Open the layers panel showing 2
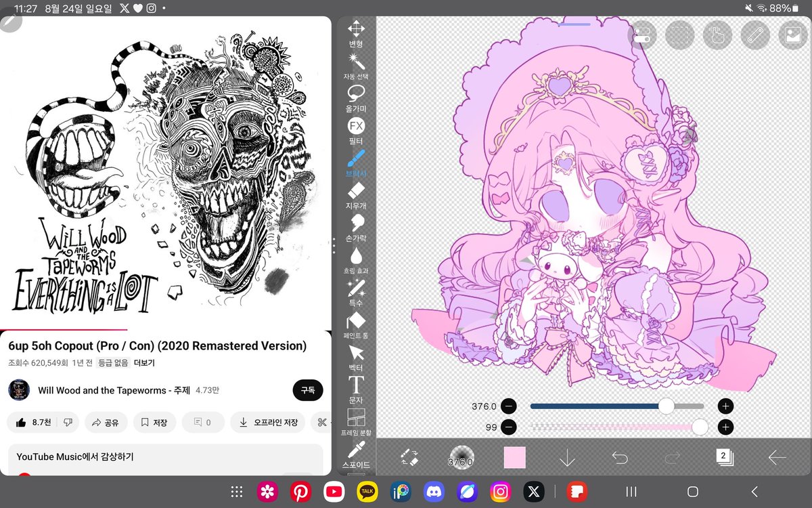The image size is (812, 508). tap(725, 457)
